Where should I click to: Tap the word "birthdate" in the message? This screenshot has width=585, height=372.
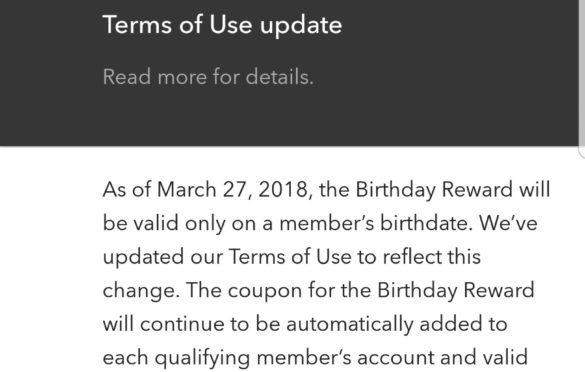click(426, 223)
